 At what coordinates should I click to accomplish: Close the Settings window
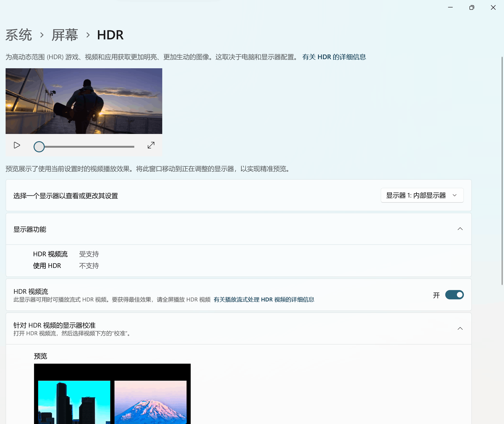tap(493, 7)
